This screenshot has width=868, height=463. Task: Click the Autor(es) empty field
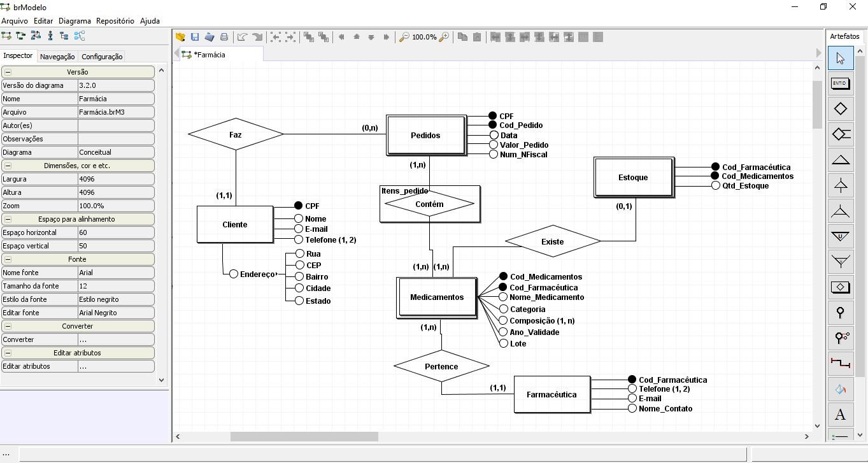116,125
